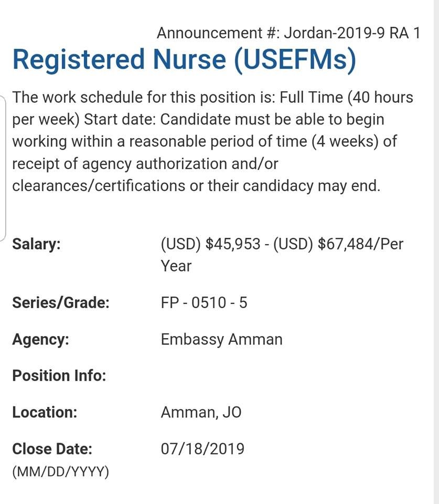Select the 07/18/2019 close date

point(202,449)
